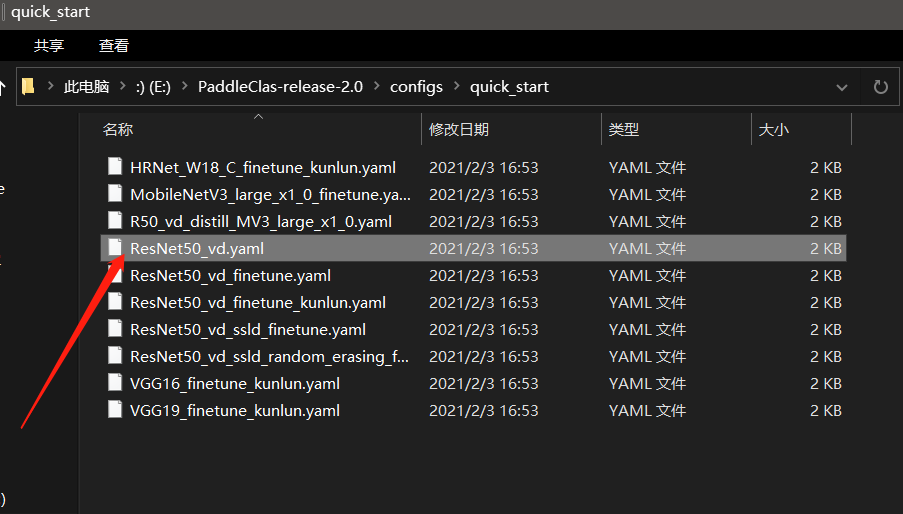The width and height of the screenshot is (903, 514).
Task: Select file name ResNet50_vd_ssld_finetune.yaml
Action: [248, 330]
